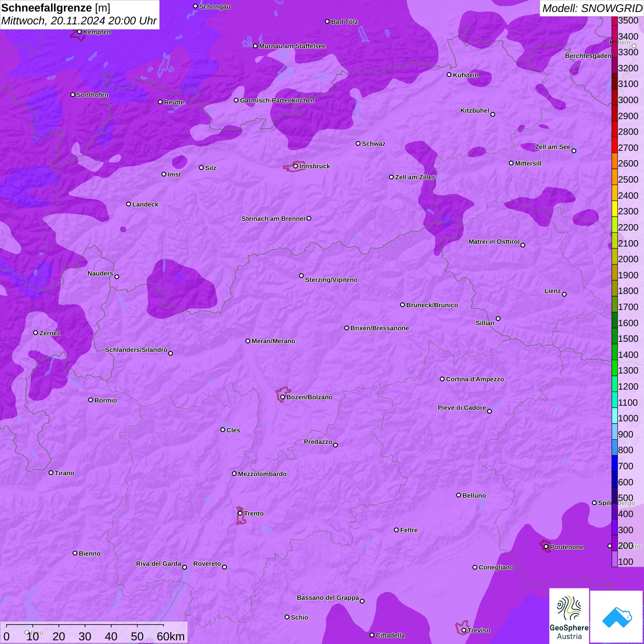
Task: Click the blue mountain-cloud logo icon
Action: [617, 617]
